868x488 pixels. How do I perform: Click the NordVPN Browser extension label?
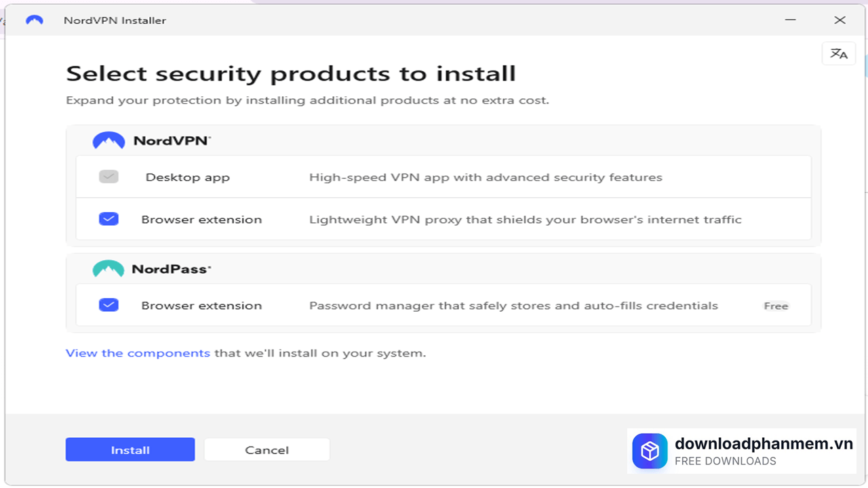tap(201, 220)
